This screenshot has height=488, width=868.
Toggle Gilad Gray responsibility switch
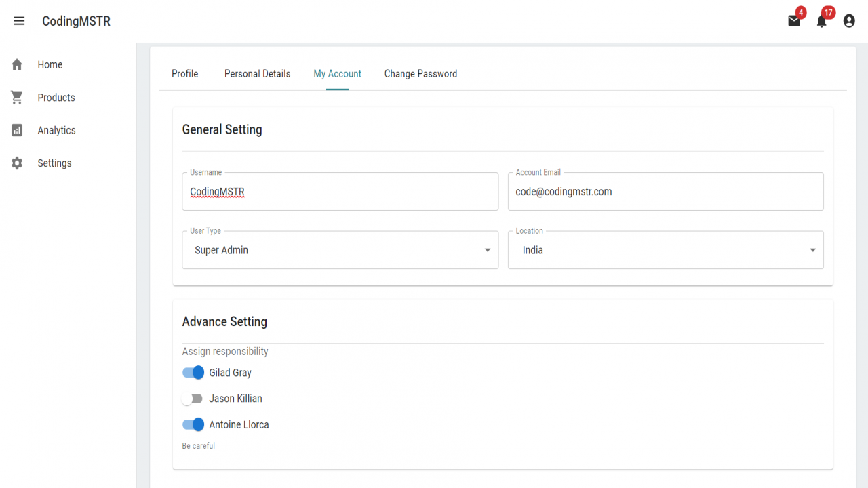[x=193, y=373]
